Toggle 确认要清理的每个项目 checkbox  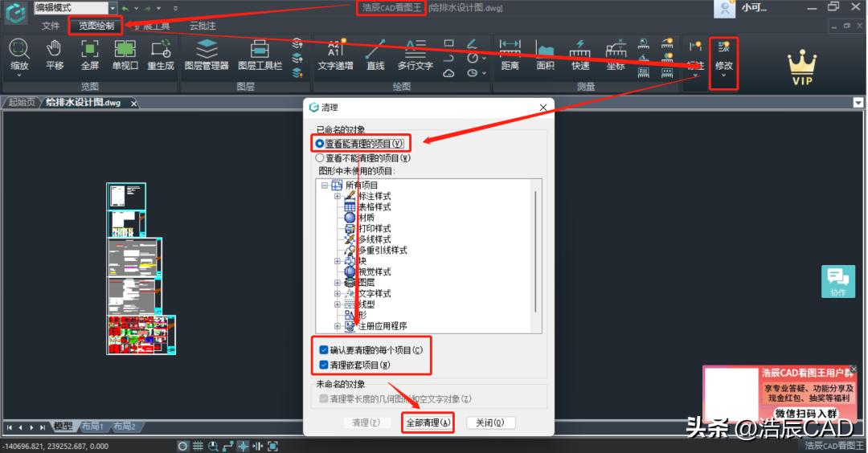click(x=324, y=350)
